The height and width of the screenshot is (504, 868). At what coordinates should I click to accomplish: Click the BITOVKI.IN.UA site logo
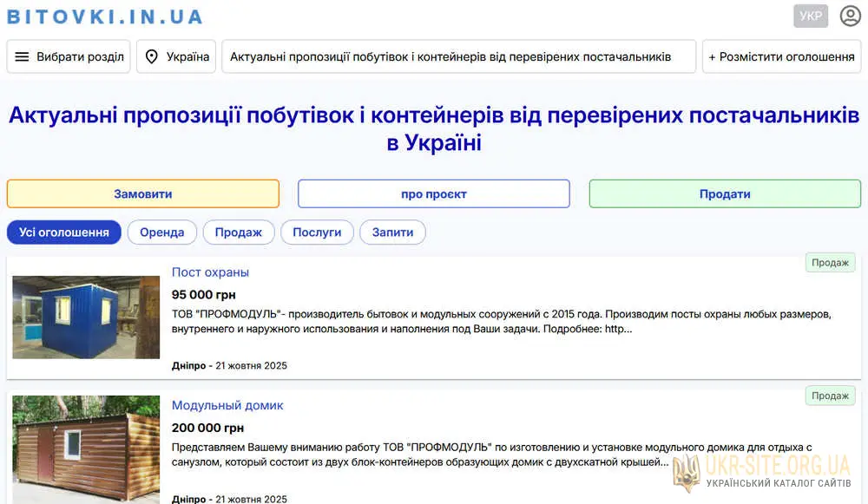point(105,16)
